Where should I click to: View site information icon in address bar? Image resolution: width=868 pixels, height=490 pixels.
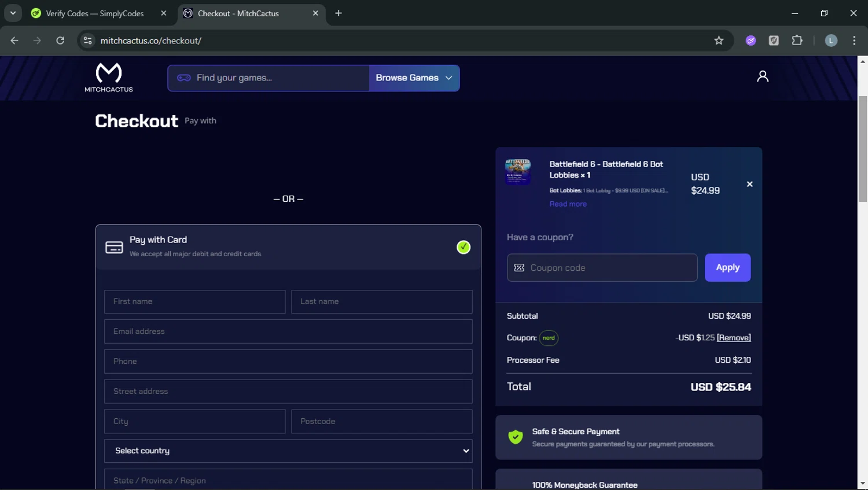(x=87, y=40)
